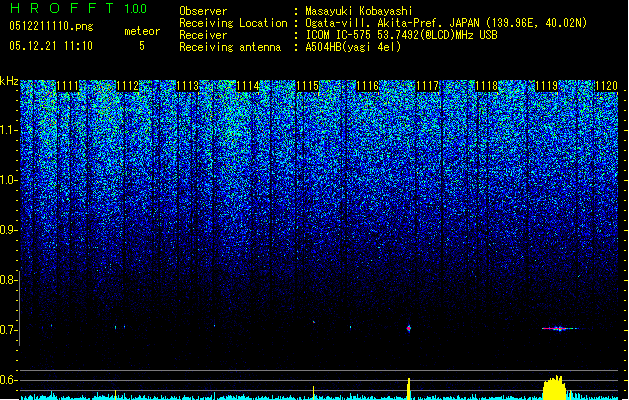Click the 1113 time marker
629x400 pixels.
point(188,86)
